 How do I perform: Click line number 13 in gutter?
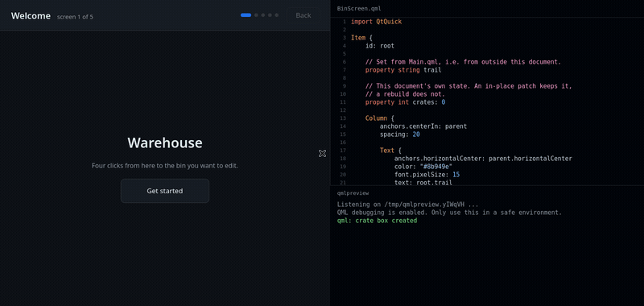coord(344,118)
